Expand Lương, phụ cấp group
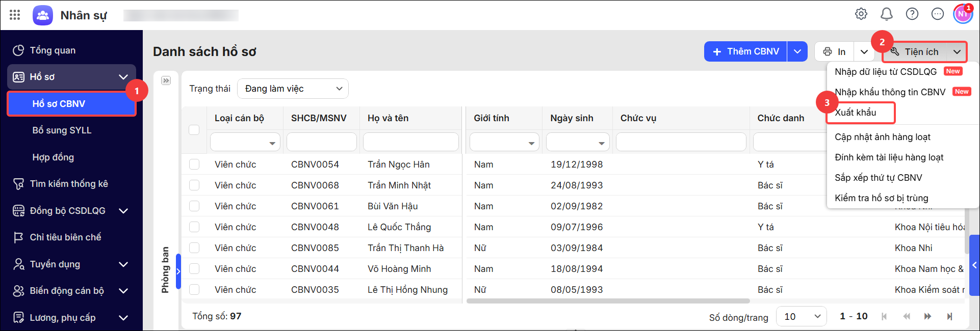The width and height of the screenshot is (980, 331). (x=123, y=318)
